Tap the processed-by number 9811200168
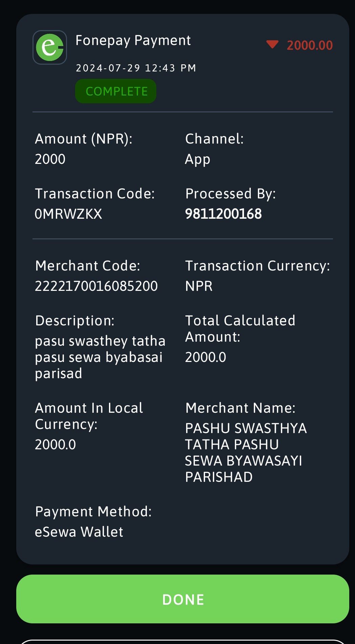The height and width of the screenshot is (644, 355). 223,214
